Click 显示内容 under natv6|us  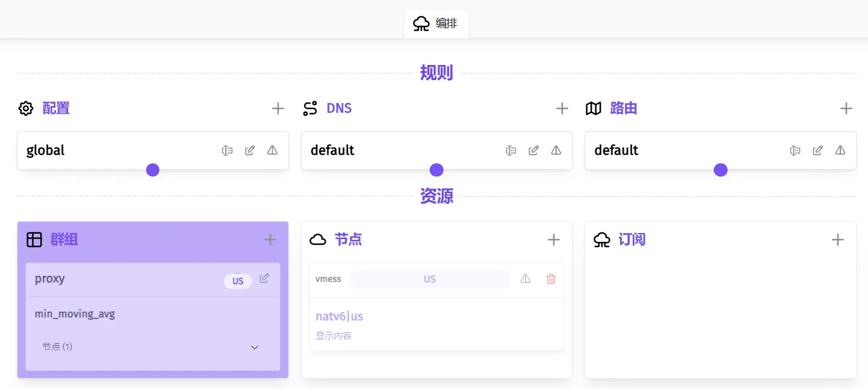pyautogui.click(x=333, y=336)
